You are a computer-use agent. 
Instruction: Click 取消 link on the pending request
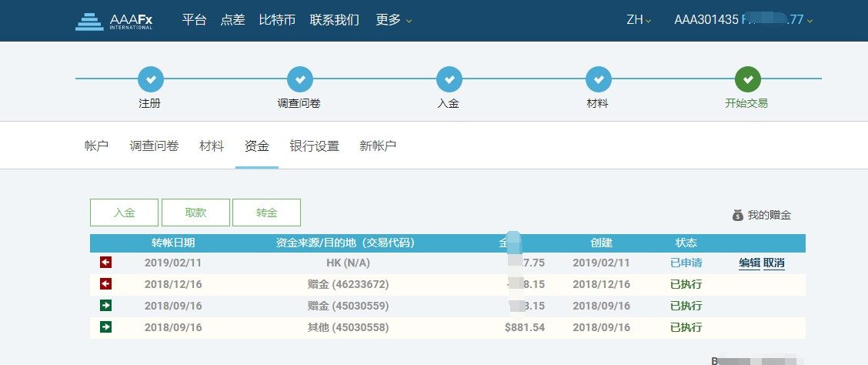click(x=774, y=263)
